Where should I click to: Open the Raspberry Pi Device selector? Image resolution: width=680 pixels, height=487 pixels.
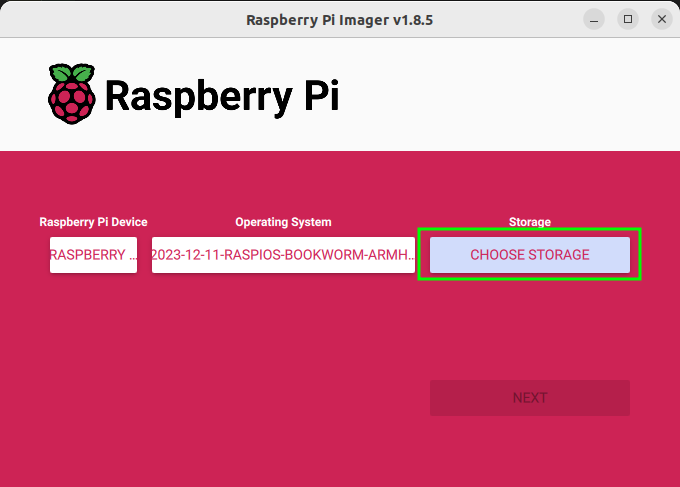93,255
